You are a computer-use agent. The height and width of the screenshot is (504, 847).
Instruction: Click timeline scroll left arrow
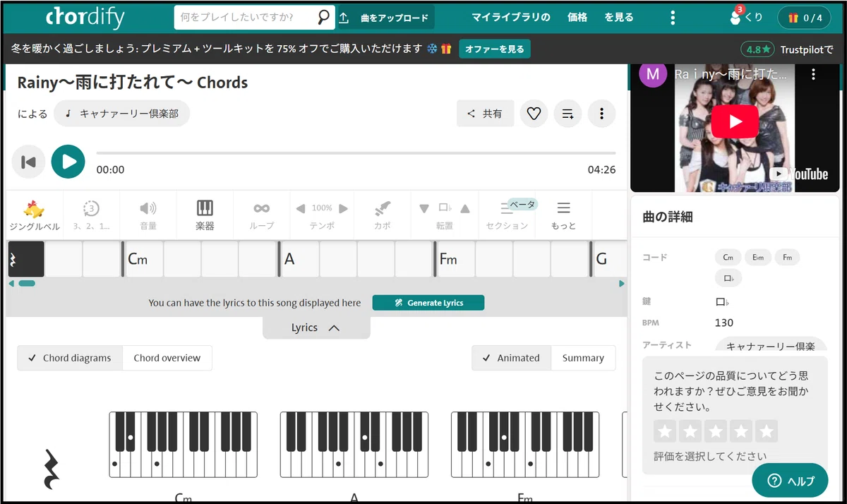tap(11, 283)
